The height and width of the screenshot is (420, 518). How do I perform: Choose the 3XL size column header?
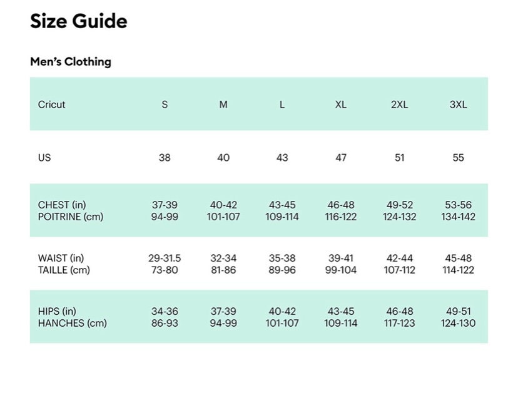click(x=458, y=105)
